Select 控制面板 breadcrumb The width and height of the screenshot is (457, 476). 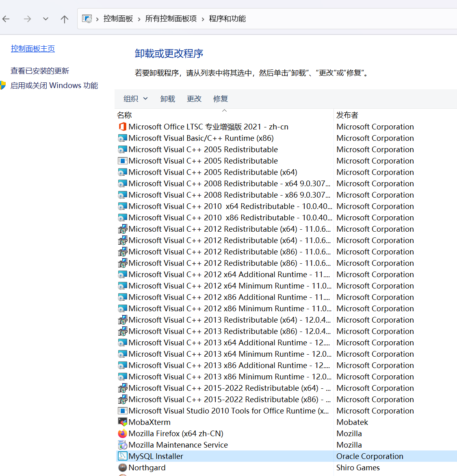(118, 19)
